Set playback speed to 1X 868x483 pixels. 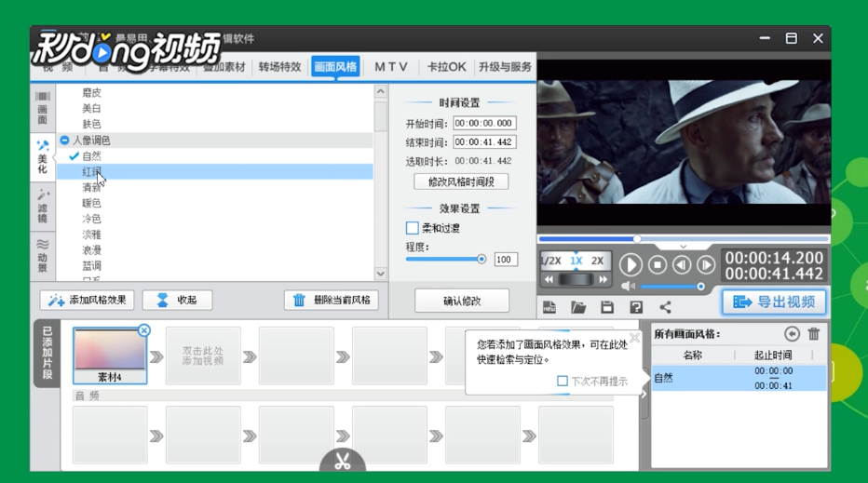[x=576, y=262]
